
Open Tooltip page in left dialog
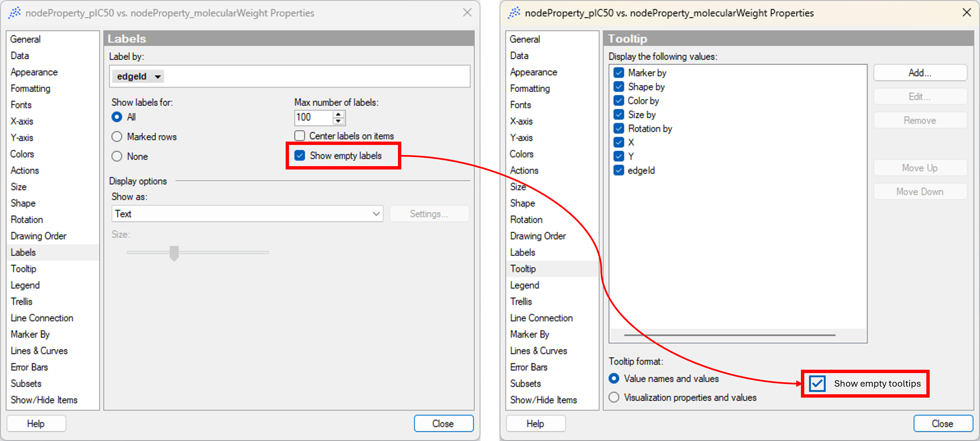24,269
